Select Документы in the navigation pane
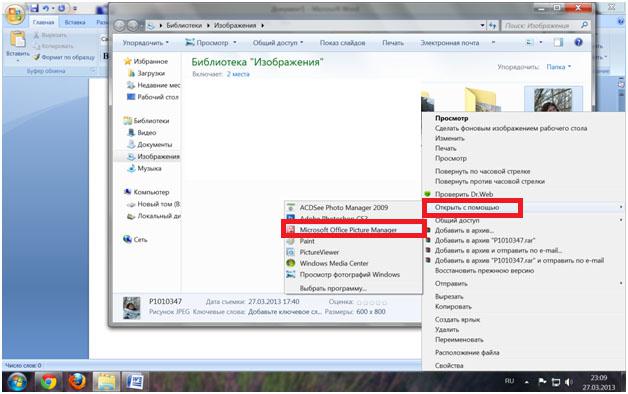Image resolution: width=628 pixels, height=394 pixels. pos(155,145)
